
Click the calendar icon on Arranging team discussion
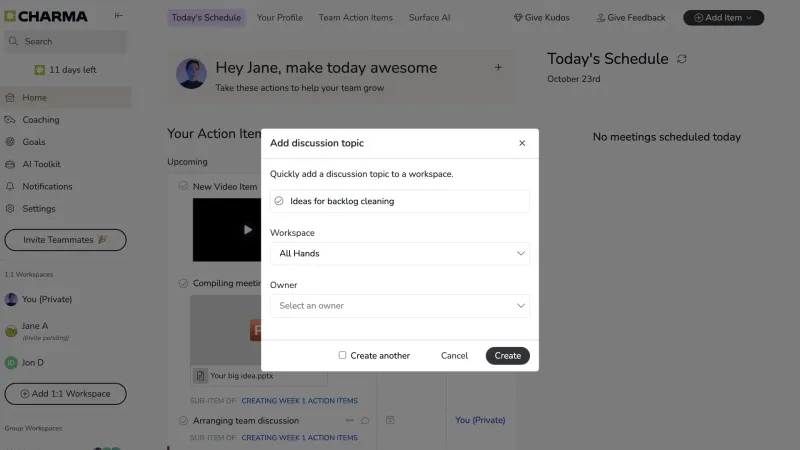point(390,420)
